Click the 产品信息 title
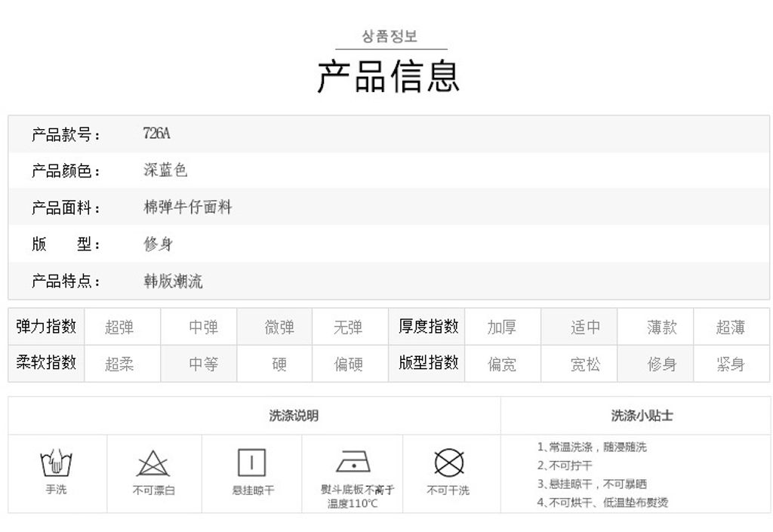This screenshot has height=532, width=773. (x=388, y=75)
